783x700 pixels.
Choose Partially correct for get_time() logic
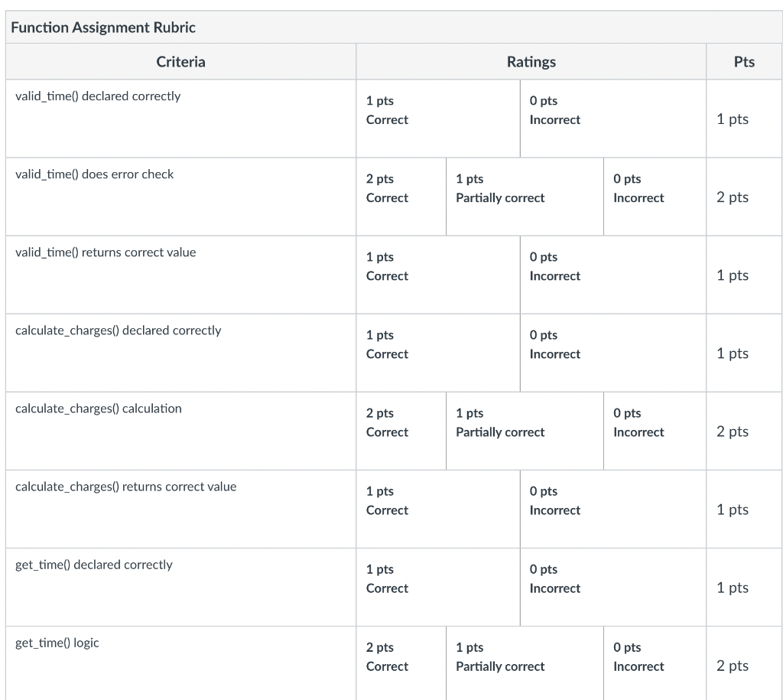coord(525,663)
